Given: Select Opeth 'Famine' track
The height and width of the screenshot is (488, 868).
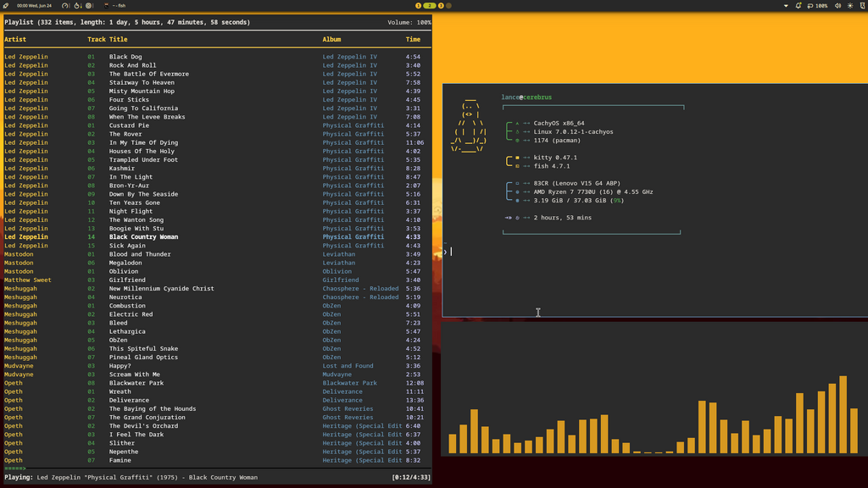Looking at the screenshot, I should coord(217,460).
